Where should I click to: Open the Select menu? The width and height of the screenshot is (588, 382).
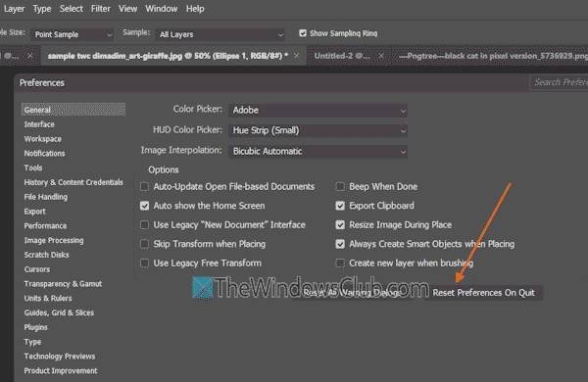pyautogui.click(x=72, y=9)
